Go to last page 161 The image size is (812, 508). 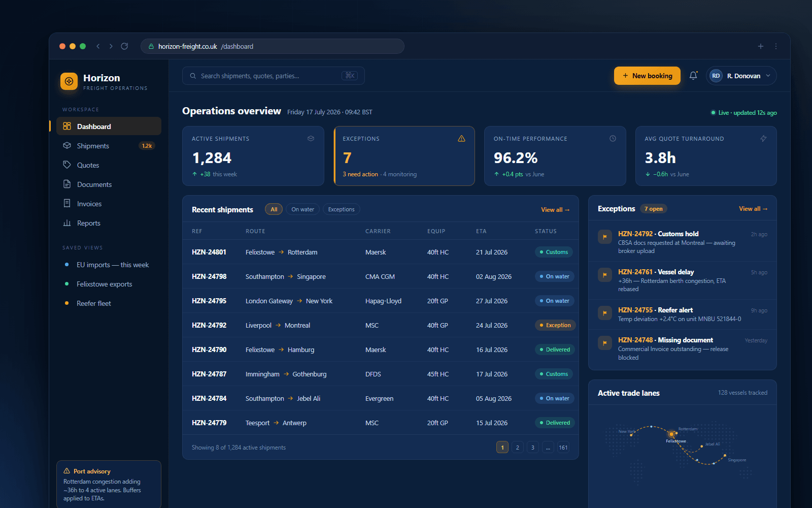point(563,448)
